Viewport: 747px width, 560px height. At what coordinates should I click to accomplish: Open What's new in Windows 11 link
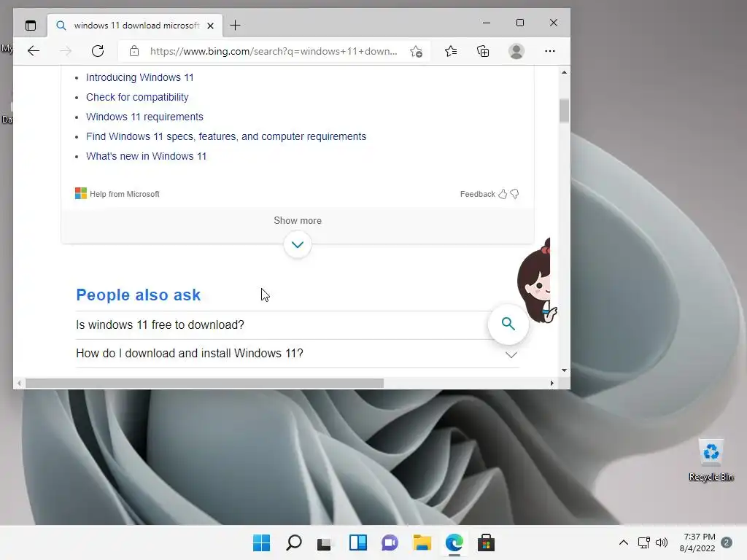tap(146, 156)
